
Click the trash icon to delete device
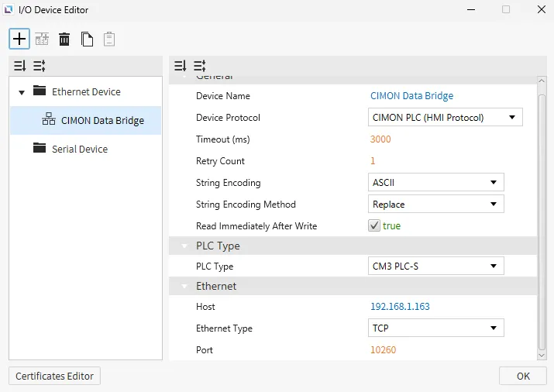tap(64, 39)
